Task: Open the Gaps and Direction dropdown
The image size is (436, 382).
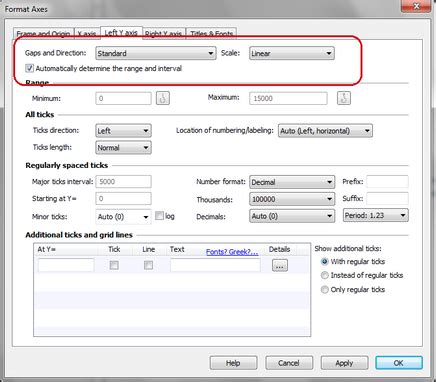Action: coord(156,53)
